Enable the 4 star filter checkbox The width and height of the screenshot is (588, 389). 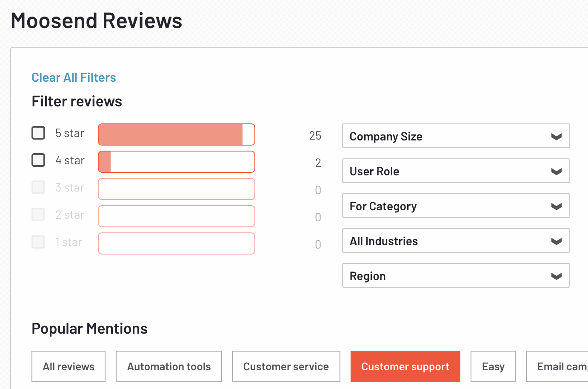(38, 160)
